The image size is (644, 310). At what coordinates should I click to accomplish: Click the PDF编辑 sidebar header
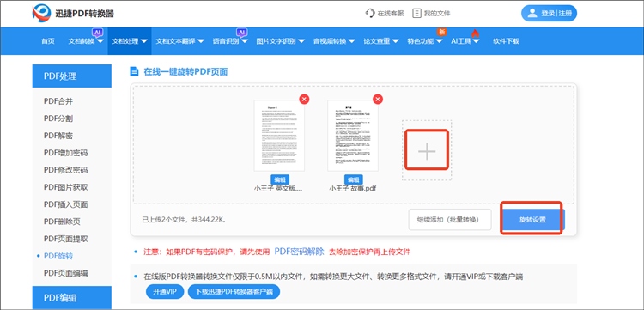[x=72, y=298]
